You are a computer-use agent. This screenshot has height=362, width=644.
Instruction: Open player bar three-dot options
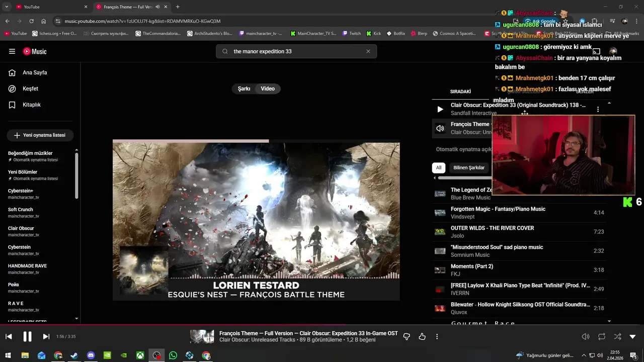click(437, 336)
